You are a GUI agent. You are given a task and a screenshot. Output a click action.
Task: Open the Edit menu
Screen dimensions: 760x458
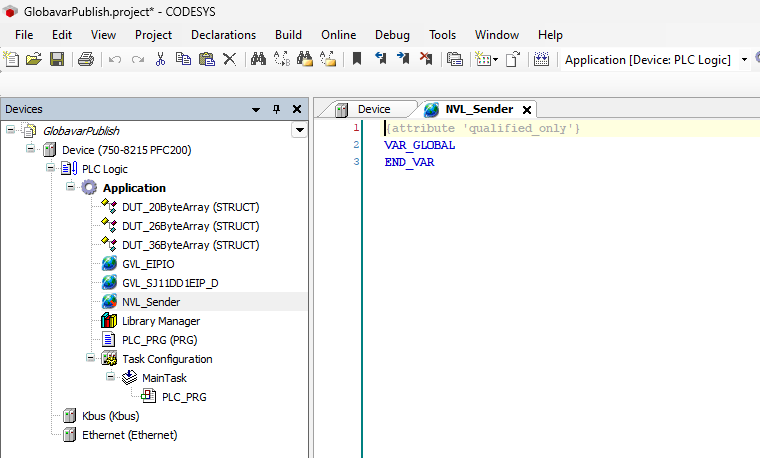point(62,35)
